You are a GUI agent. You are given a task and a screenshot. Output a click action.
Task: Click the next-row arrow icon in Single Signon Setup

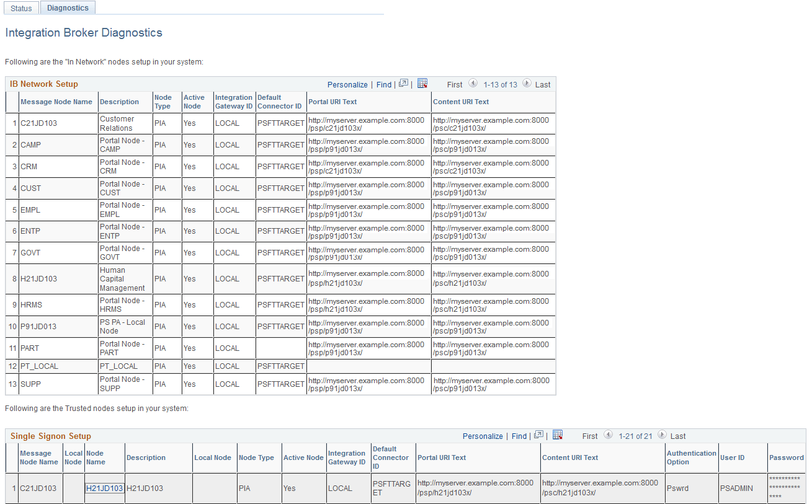coord(661,436)
